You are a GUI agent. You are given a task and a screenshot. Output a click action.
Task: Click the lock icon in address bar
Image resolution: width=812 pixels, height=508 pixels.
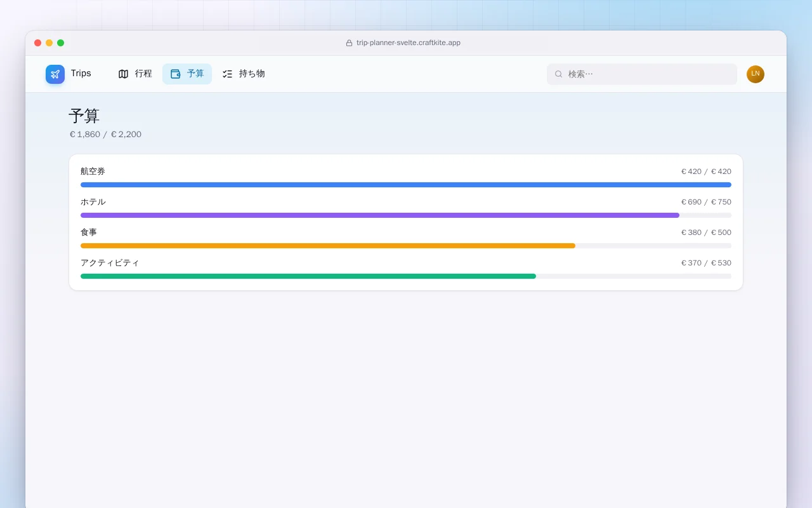tap(349, 43)
